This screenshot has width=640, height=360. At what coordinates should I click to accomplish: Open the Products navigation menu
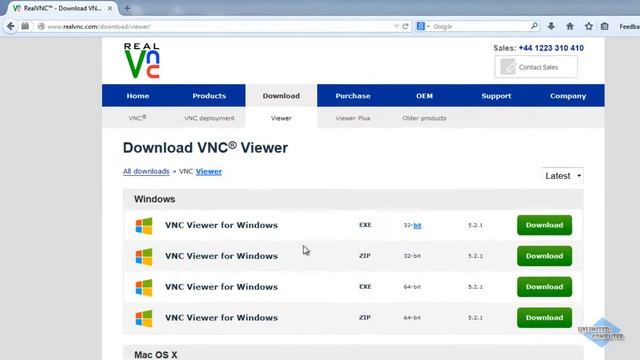click(x=209, y=96)
